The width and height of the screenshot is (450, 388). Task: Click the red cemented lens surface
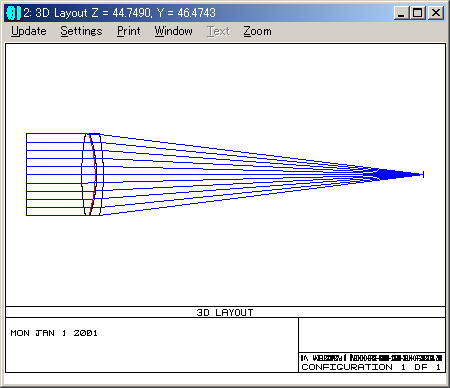pyautogui.click(x=93, y=174)
